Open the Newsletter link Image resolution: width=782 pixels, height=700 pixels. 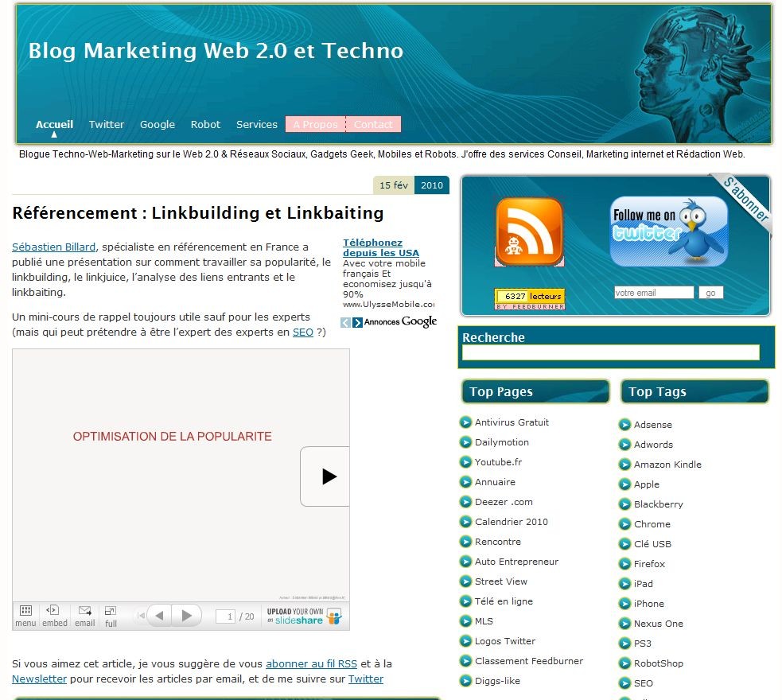click(x=40, y=679)
